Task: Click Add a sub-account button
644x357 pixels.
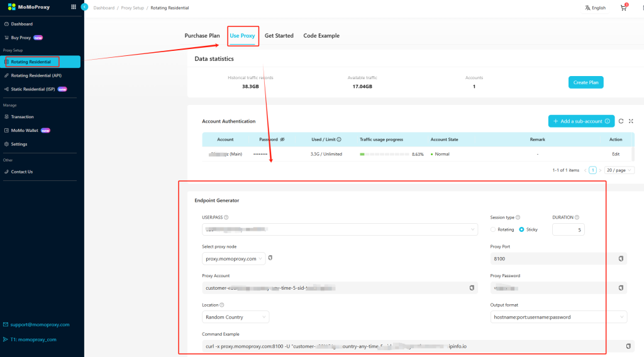Action: [580, 121]
